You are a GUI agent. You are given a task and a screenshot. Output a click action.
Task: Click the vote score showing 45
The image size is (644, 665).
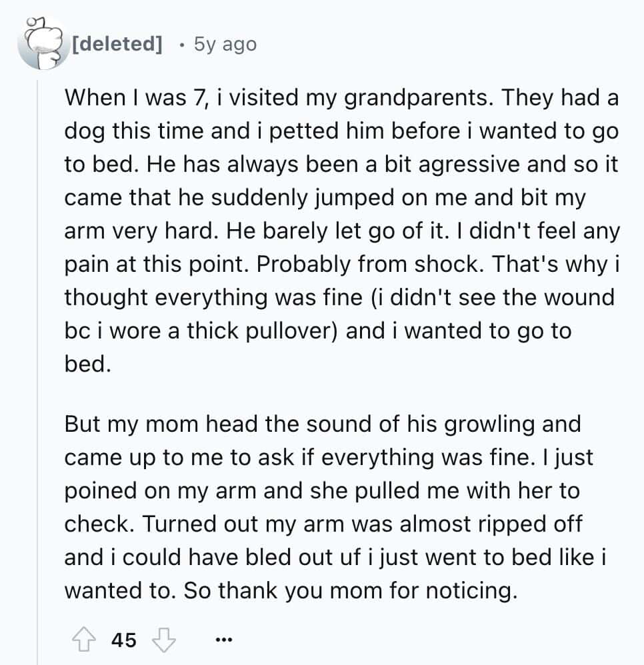[123, 641]
